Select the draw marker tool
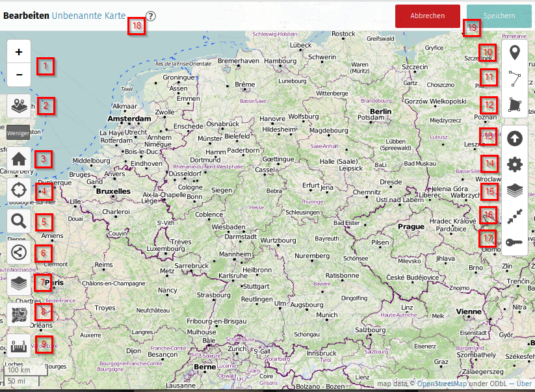The width and height of the screenshot is (535, 392). [x=515, y=53]
